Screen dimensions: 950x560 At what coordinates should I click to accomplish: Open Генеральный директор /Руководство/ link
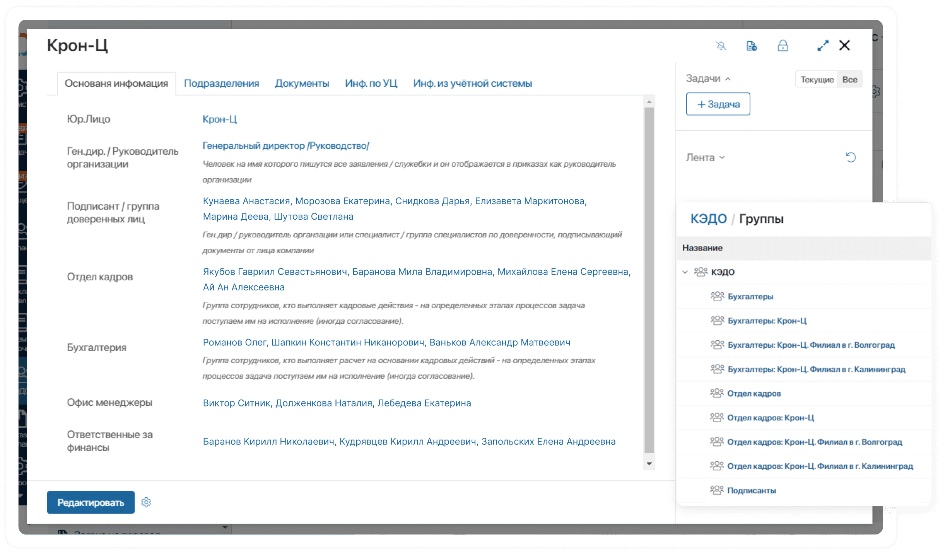point(286,146)
